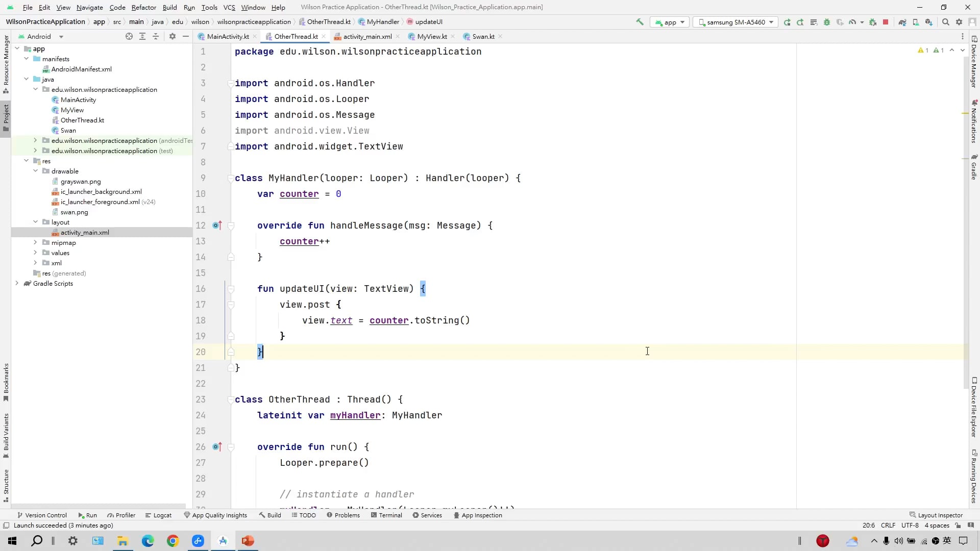The image size is (980, 551).
Task: Stop the running app with the red square
Action: point(886,22)
